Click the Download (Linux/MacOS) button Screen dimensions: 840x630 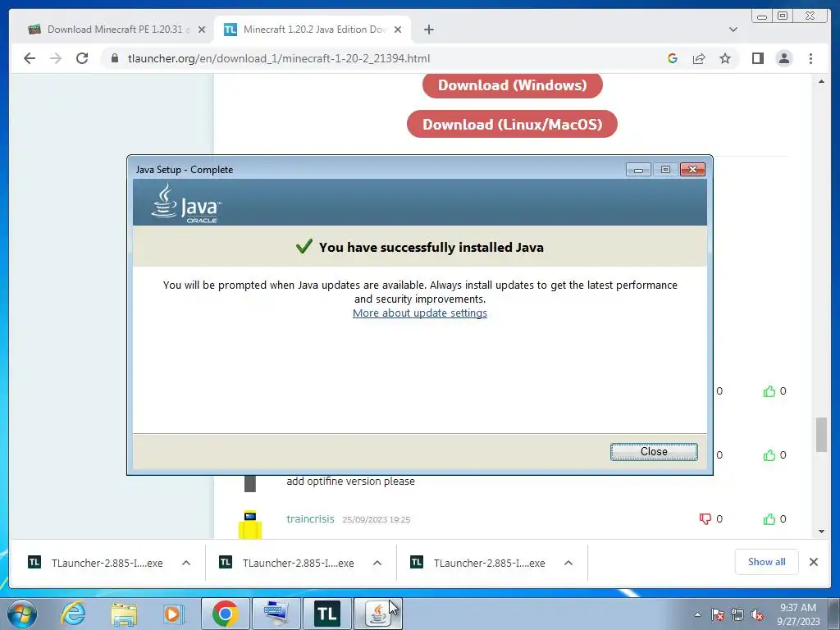coord(512,125)
